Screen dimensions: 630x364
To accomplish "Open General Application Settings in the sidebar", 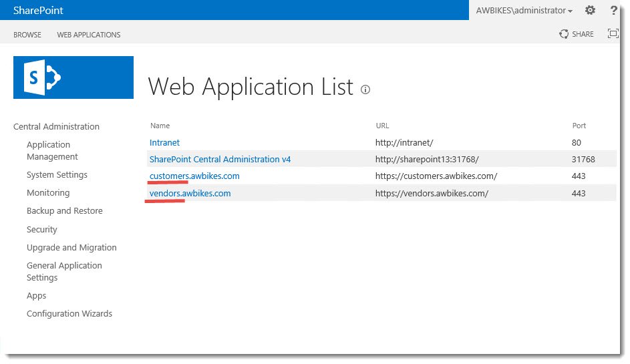I will [x=64, y=272].
